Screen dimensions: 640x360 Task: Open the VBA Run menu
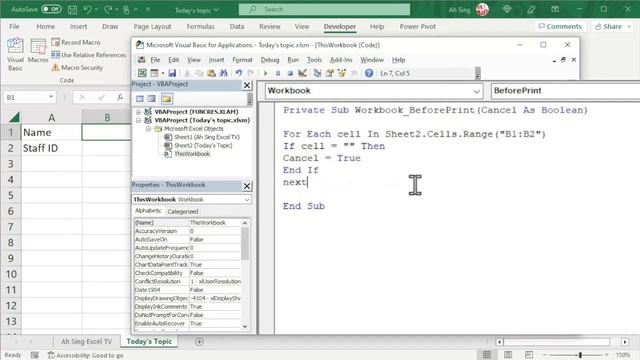pyautogui.click(x=293, y=60)
